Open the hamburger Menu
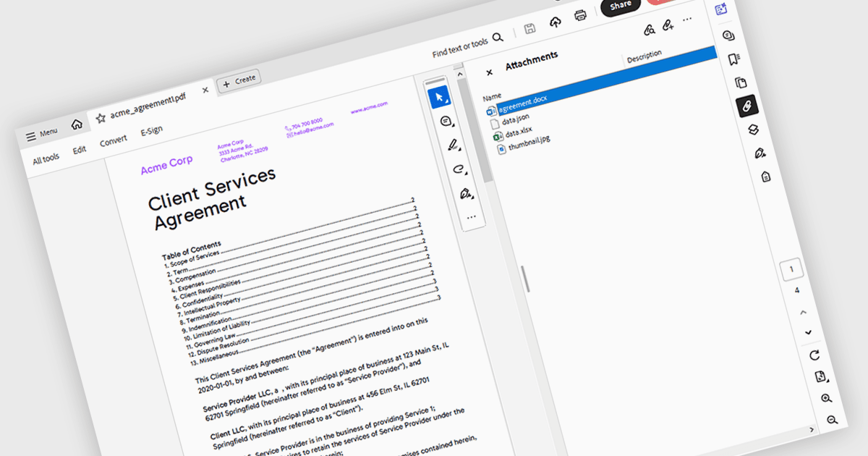Viewport: 868px width, 456px height. pyautogui.click(x=42, y=135)
